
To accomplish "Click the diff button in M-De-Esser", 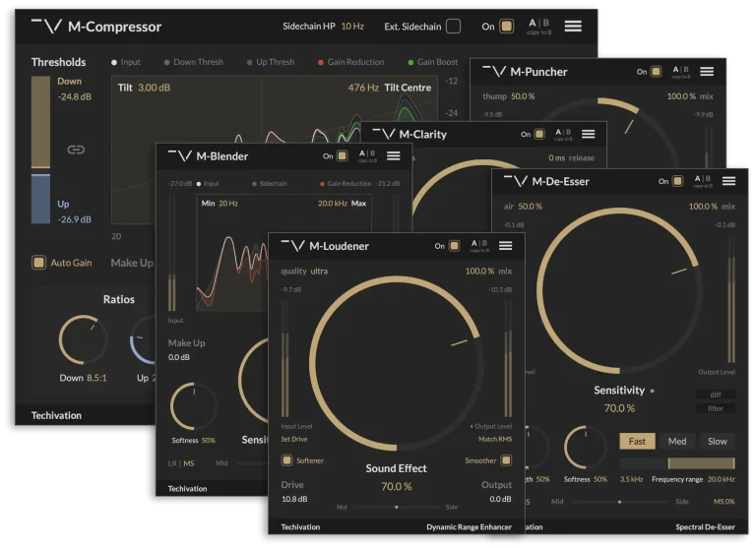I will pyautogui.click(x=716, y=395).
